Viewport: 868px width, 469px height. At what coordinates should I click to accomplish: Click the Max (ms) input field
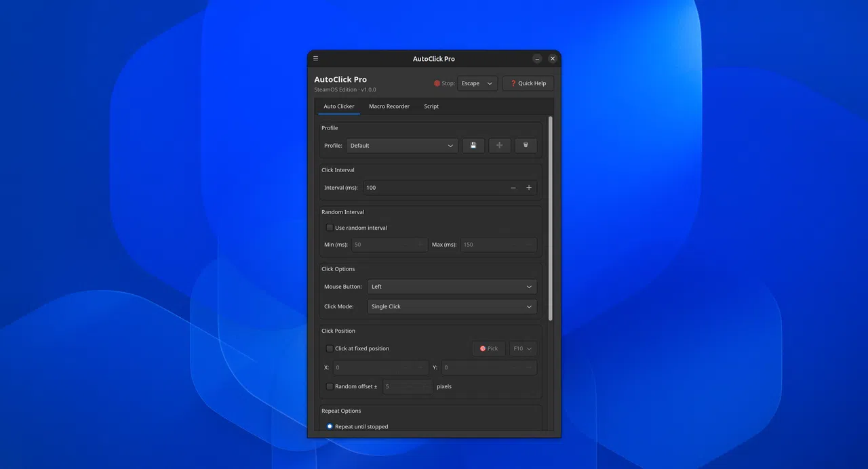pos(498,245)
